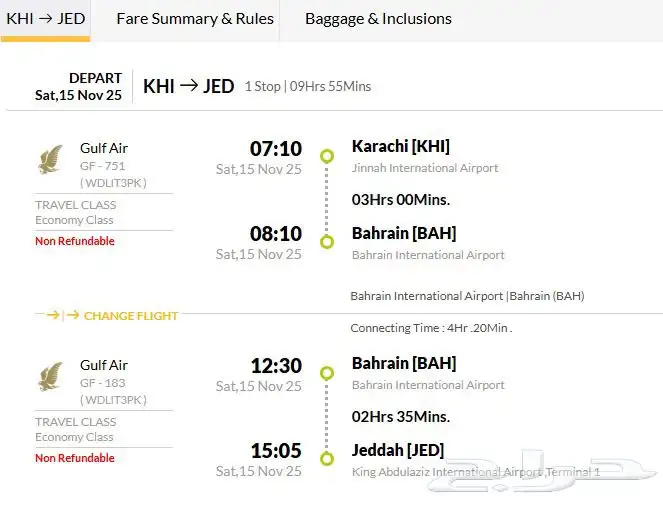This screenshot has height=505, width=663.
Task: Click the circle marker at the 08:10 Bahrain arrival
Action: [x=326, y=241]
